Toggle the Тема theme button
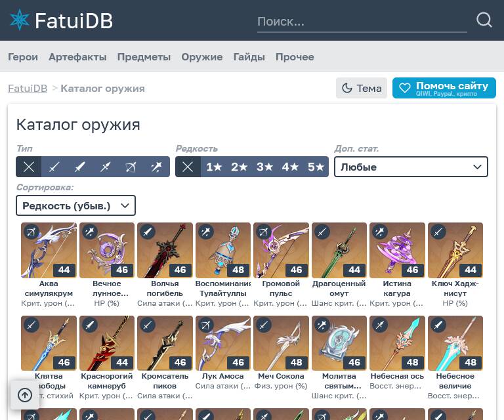The height and width of the screenshot is (420, 504). [x=362, y=88]
